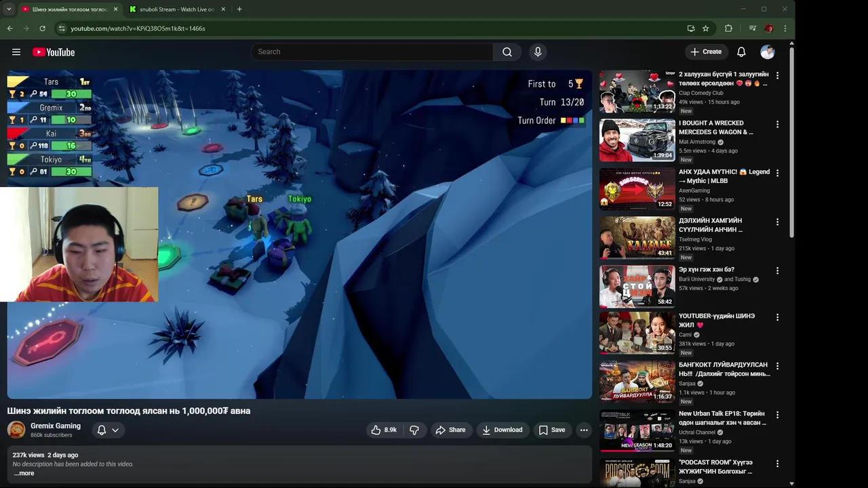Switch to the snuboli Stream browser tab
Image resolution: width=868 pixels, height=488 pixels.
(x=177, y=9)
